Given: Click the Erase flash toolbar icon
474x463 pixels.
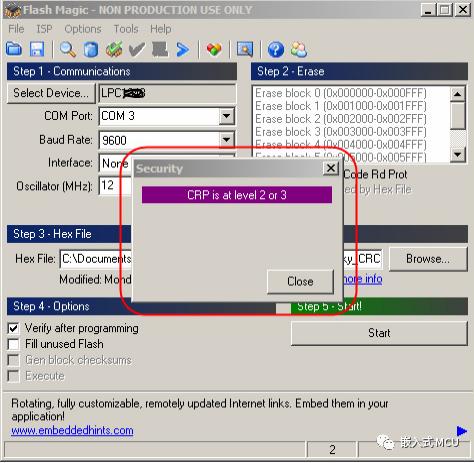Looking at the screenshot, I should [91, 50].
